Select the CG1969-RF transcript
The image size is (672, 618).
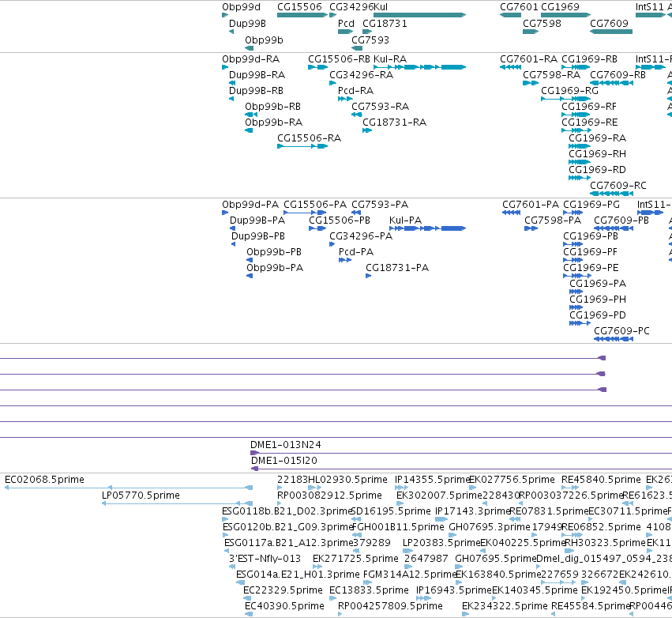point(576,115)
